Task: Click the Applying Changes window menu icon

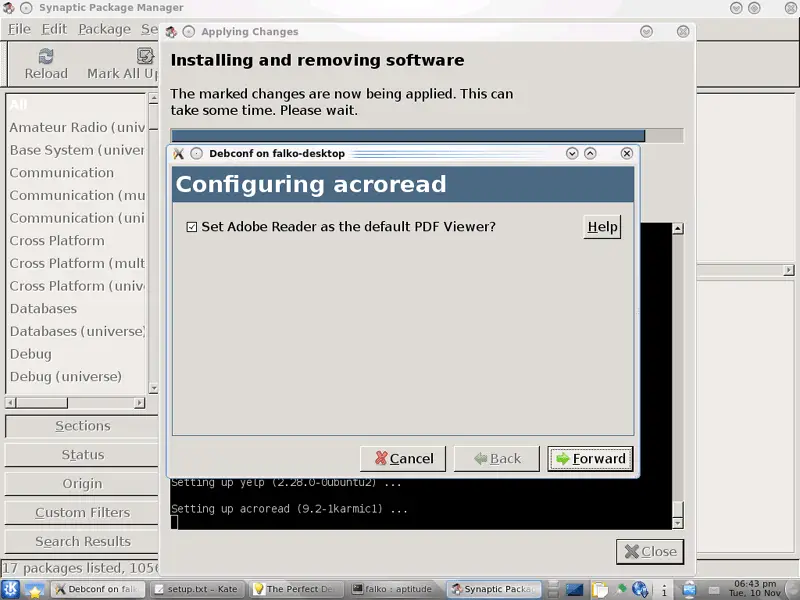Action: [x=171, y=32]
